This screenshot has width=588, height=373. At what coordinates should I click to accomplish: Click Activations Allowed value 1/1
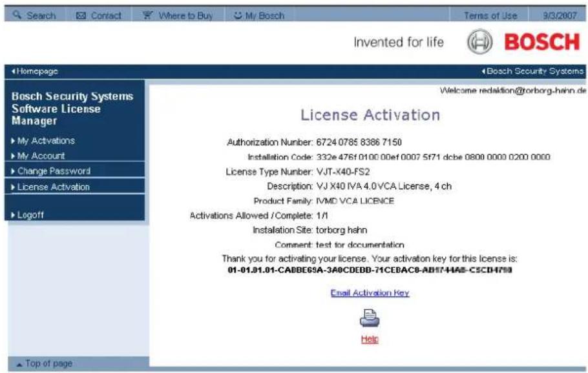(322, 216)
